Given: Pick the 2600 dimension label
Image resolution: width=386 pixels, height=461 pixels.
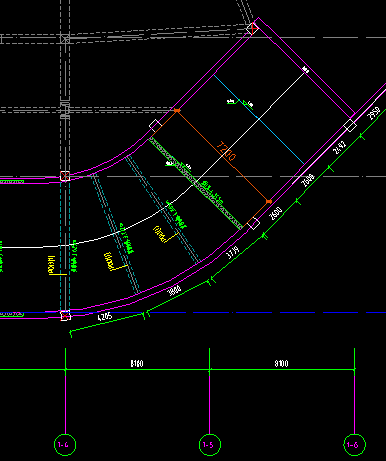Looking at the screenshot, I should (x=276, y=213).
